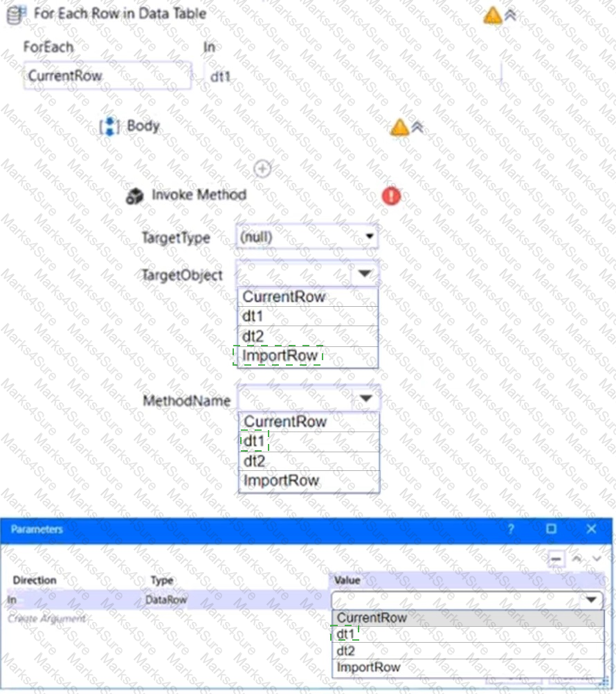
Task: Click the Parameters help question mark
Action: [x=511, y=529]
